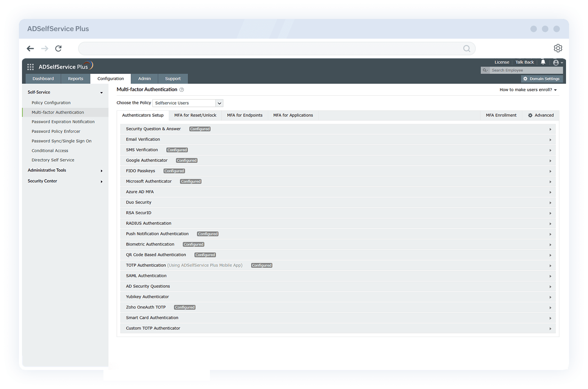Viewport: 588px width, 389px height.
Task: Open the user profile account icon
Action: 556,62
